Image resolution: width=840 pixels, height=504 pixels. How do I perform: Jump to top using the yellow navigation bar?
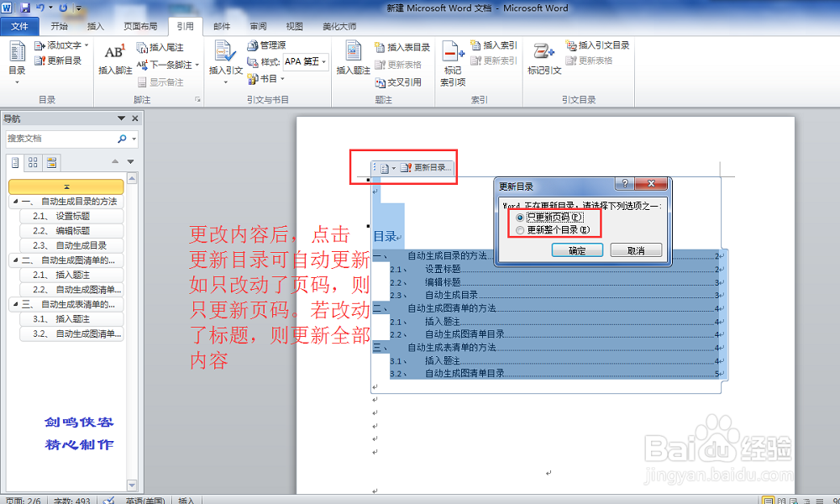[x=66, y=186]
